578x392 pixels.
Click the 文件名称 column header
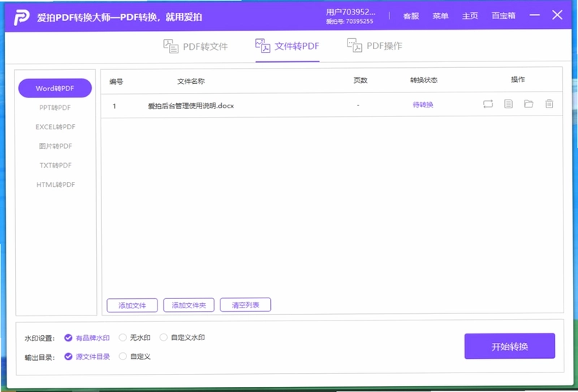click(x=191, y=81)
